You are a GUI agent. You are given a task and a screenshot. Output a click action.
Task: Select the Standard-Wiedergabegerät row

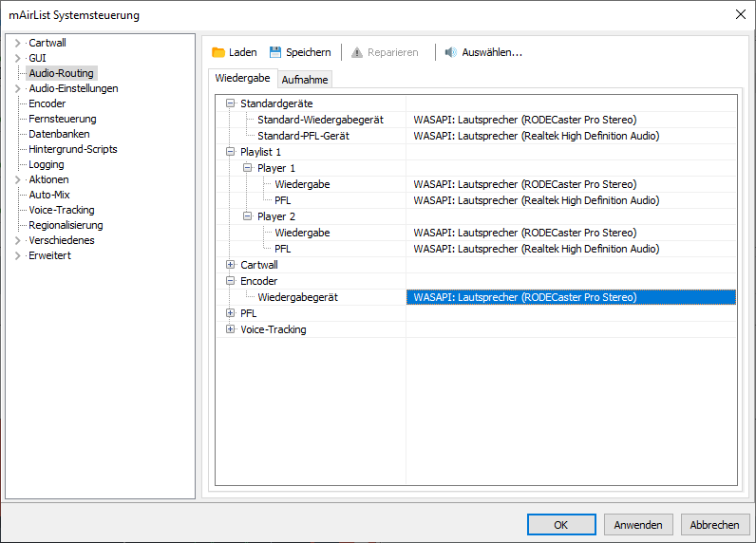click(477, 120)
